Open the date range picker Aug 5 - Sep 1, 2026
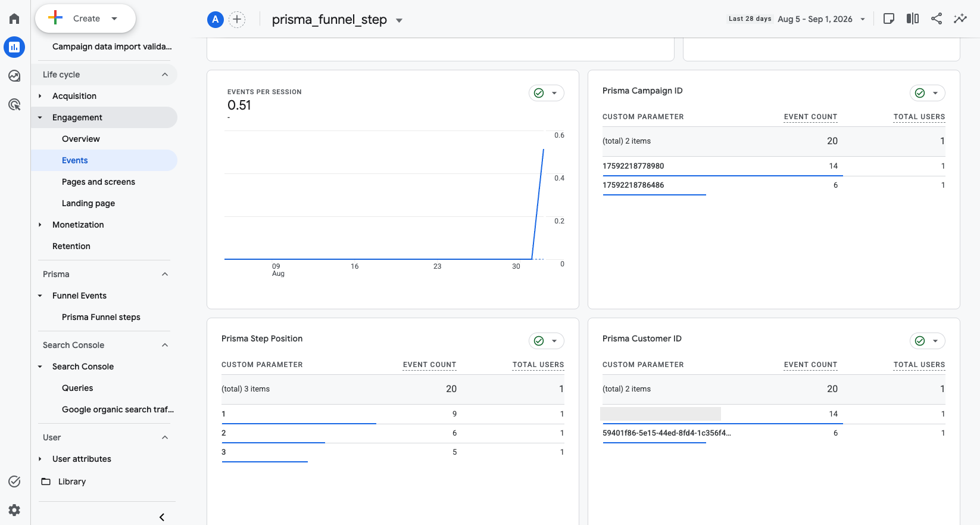The width and height of the screenshot is (980, 525). [x=822, y=19]
